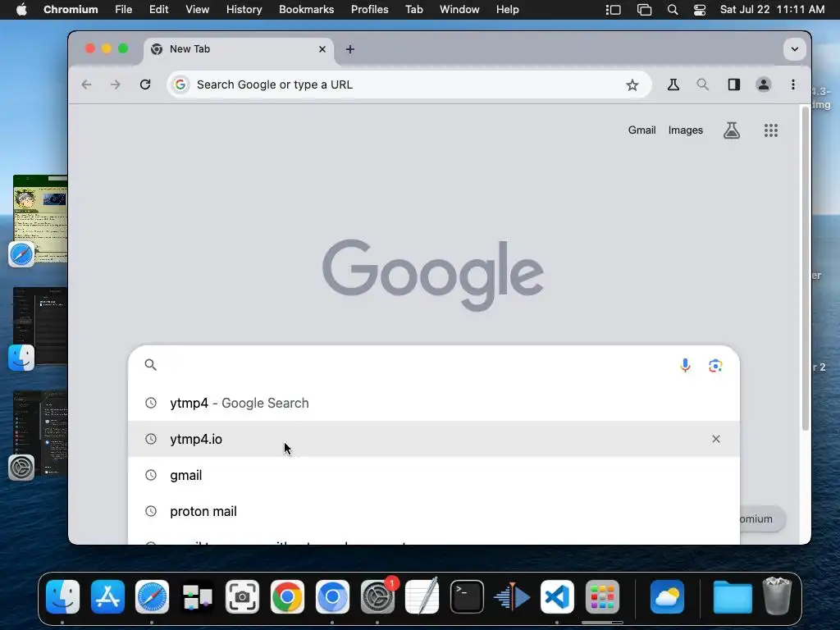This screenshot has width=840, height=630.
Task: Click the vertical page scrollbar
Action: pos(805,268)
